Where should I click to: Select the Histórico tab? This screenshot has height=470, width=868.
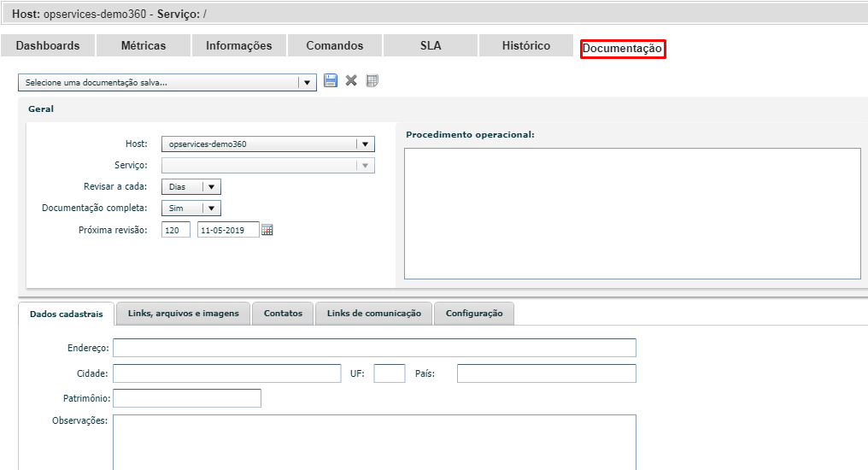click(526, 46)
